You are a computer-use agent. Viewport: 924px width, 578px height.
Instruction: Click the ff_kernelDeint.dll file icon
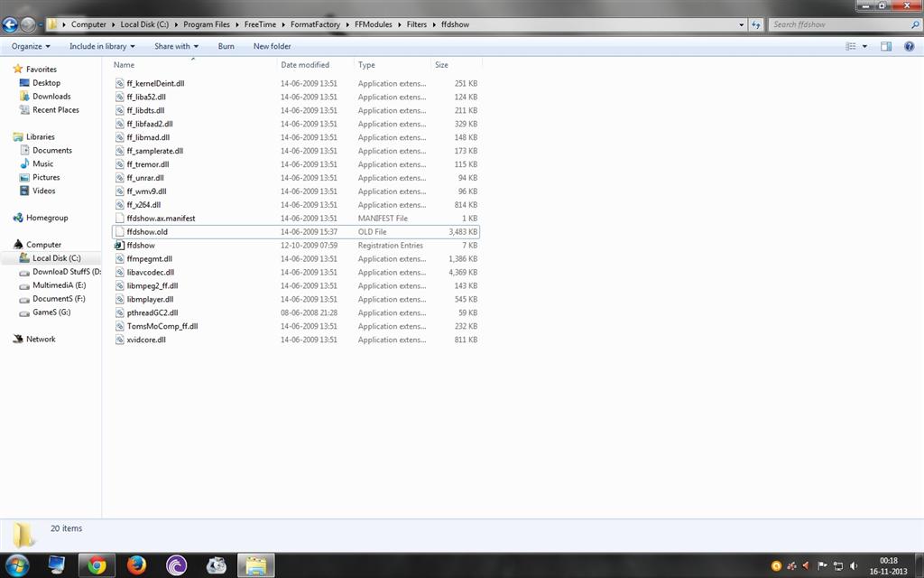[x=120, y=84]
